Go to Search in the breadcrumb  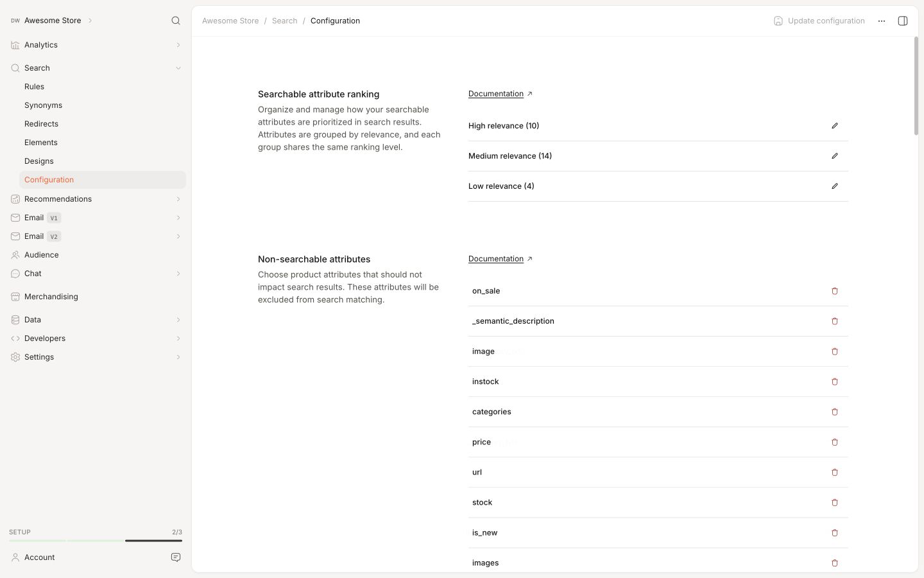[284, 21]
